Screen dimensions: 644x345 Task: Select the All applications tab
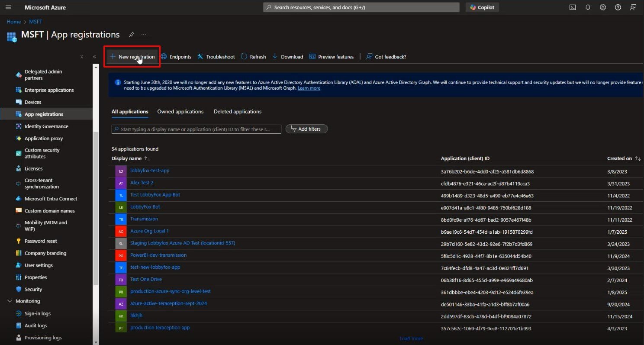(x=130, y=112)
